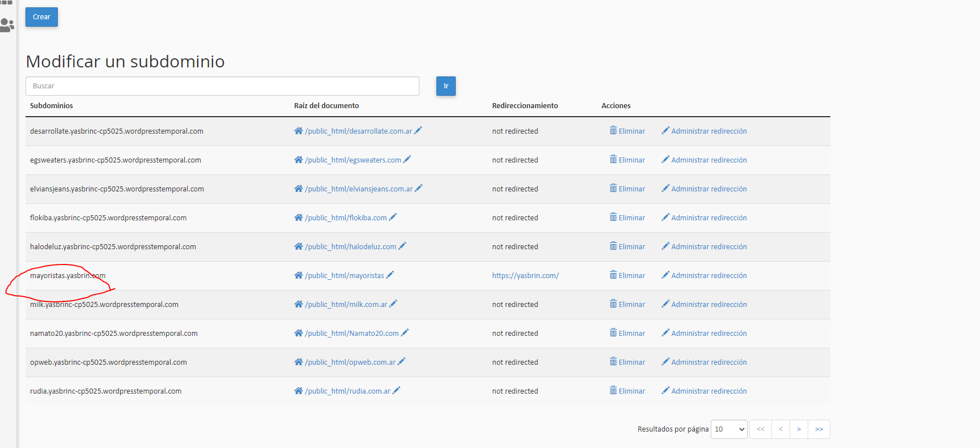Follow the https://yasbrin.com/ redirection link
Image resolution: width=980 pixels, height=448 pixels.
click(x=525, y=276)
